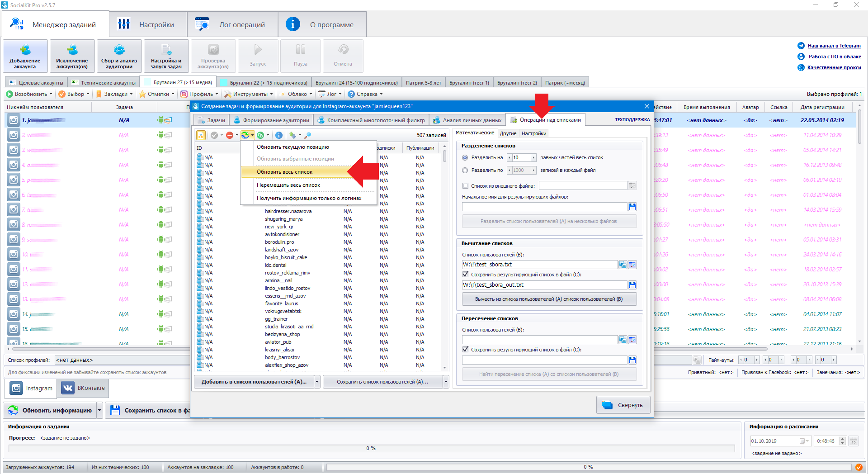Click save icon in Пересечение списков section
Image resolution: width=868 pixels, height=474 pixels.
point(632,360)
